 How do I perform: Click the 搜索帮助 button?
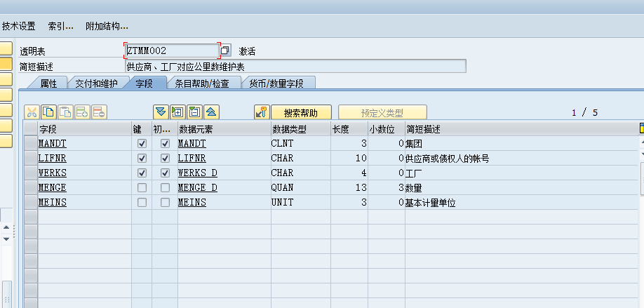301,112
